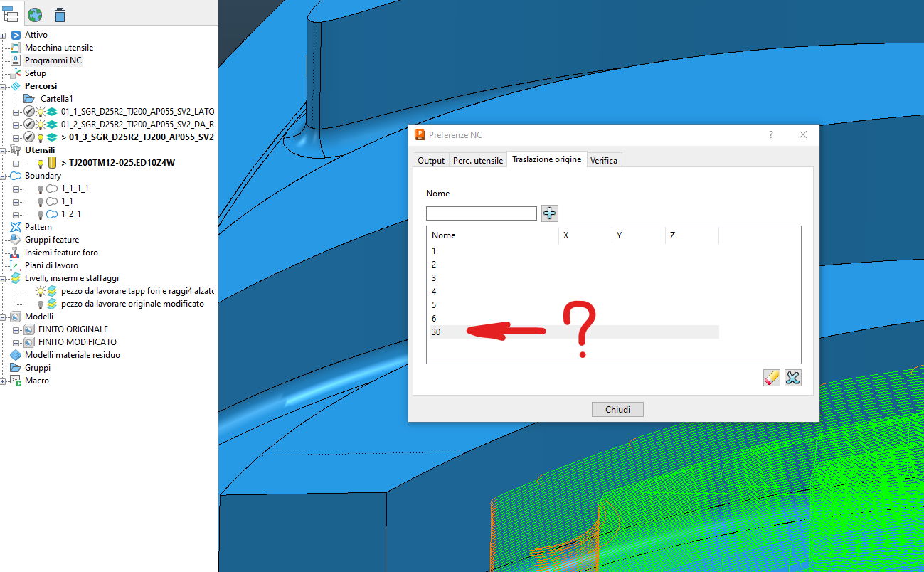Collapse the Modelli tree node
The height and width of the screenshot is (572, 924).
pos(4,317)
